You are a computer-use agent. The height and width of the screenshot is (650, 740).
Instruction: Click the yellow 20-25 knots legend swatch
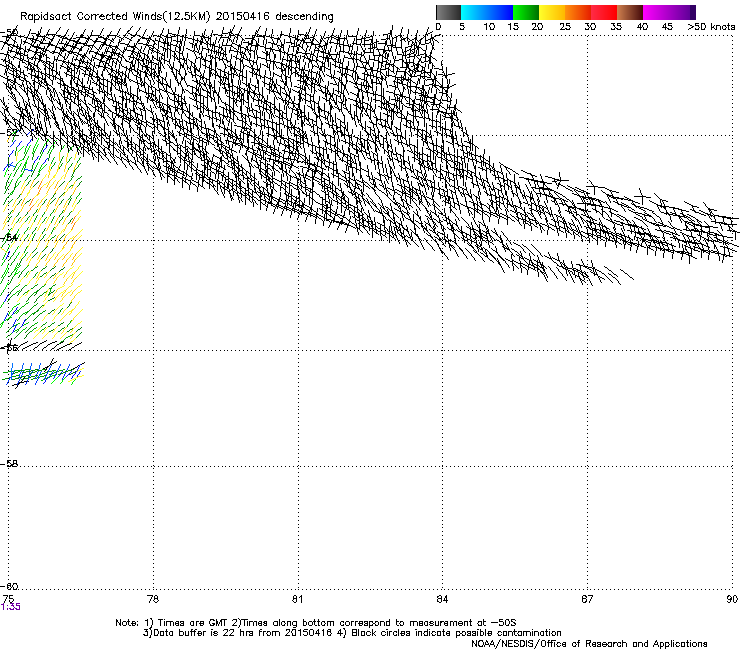click(552, 12)
